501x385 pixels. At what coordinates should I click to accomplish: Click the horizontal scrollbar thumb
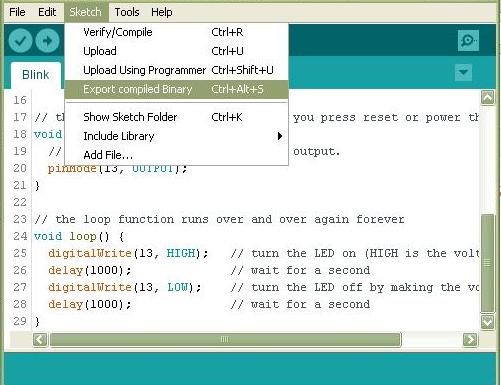pos(225,340)
